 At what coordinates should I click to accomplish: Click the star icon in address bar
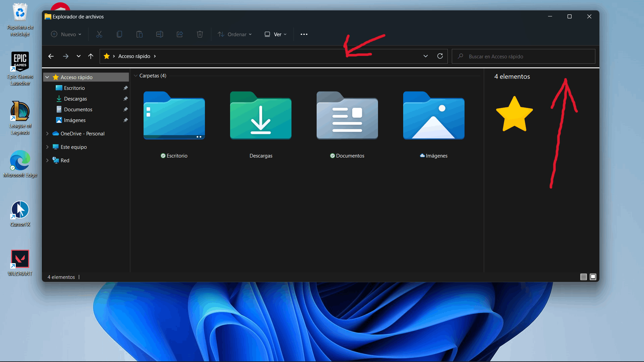point(107,56)
